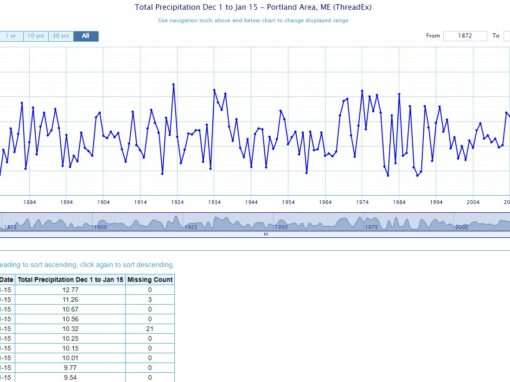
Task: Select the All range button
Action: [x=86, y=36]
